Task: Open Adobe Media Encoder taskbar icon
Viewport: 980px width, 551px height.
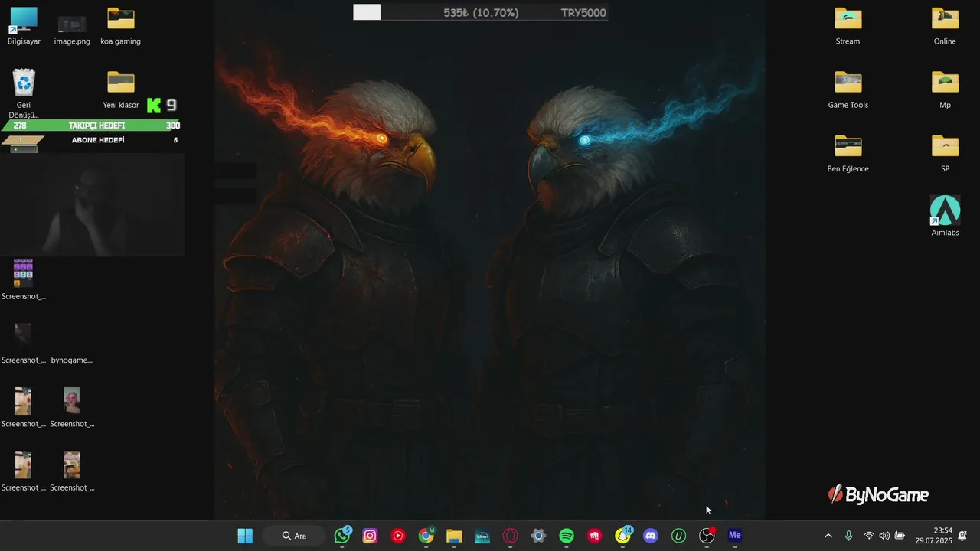Action: pos(735,536)
